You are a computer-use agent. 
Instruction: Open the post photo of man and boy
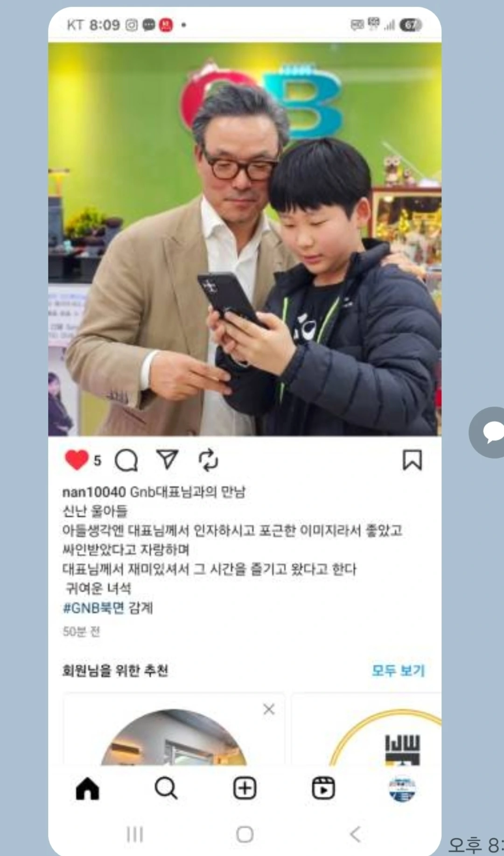245,239
